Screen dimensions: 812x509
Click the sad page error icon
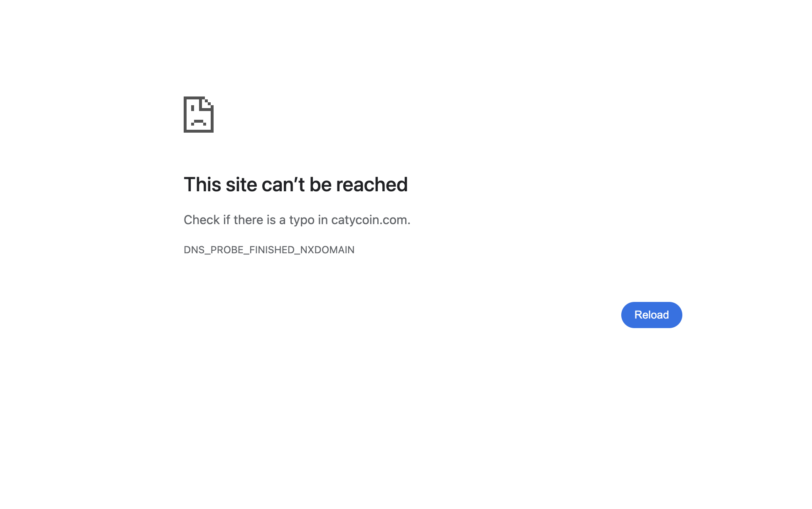coord(199,114)
